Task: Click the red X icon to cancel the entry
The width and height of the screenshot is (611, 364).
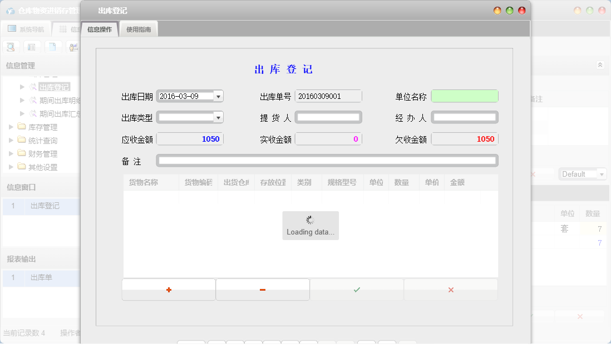Action: click(x=450, y=289)
